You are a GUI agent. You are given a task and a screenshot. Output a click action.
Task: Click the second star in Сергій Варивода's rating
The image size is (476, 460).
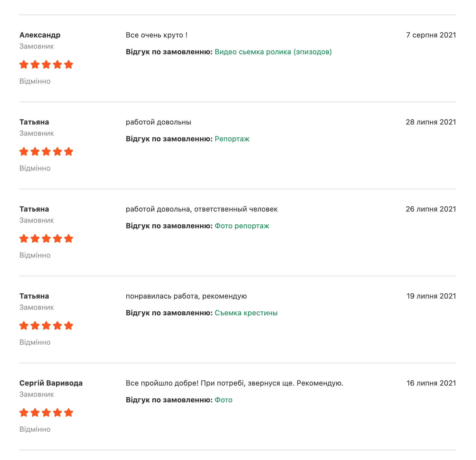click(35, 413)
